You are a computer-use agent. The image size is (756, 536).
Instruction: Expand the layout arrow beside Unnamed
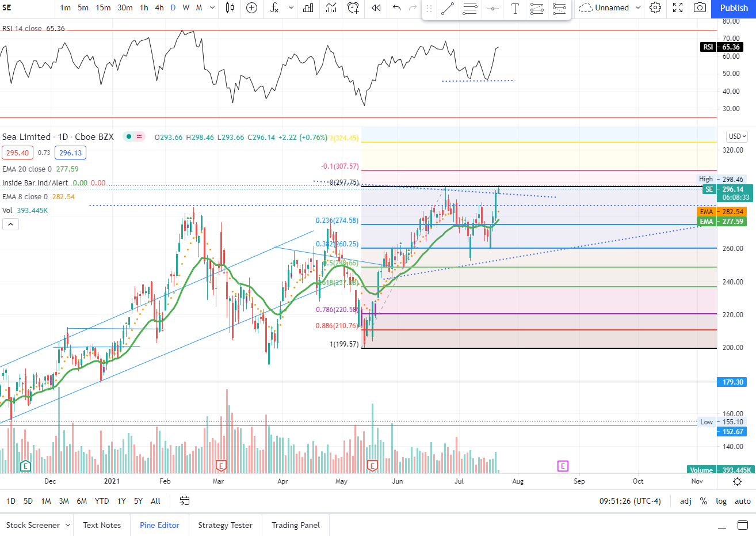(x=637, y=7)
